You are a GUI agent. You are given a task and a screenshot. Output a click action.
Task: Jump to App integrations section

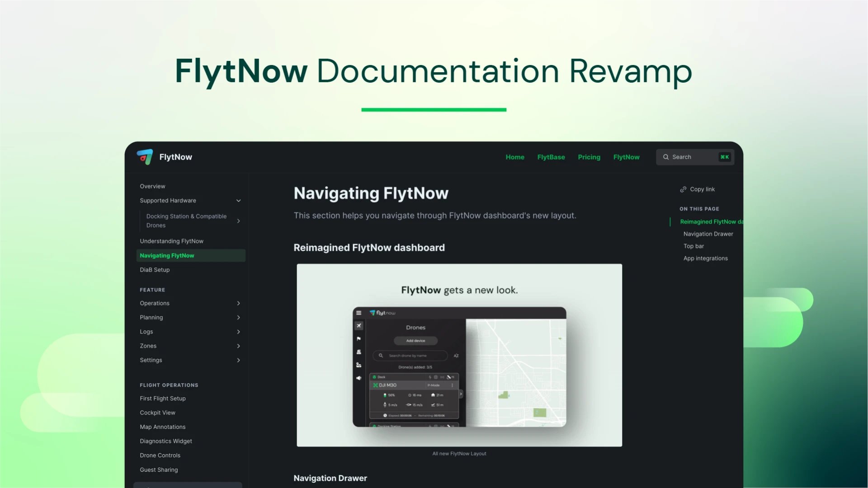(705, 258)
